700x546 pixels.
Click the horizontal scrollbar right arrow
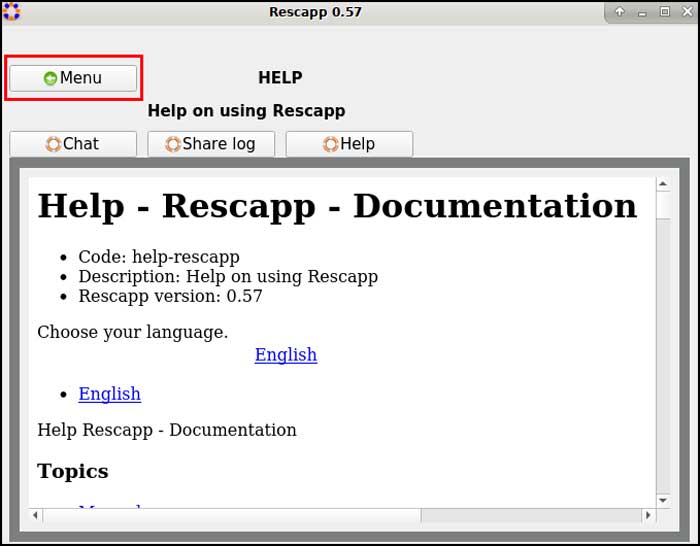point(648,516)
